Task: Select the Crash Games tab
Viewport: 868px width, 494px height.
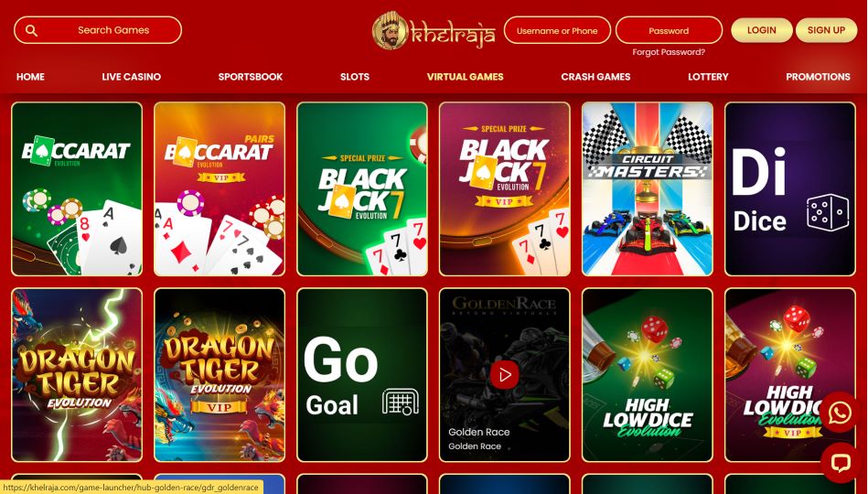Action: pos(595,77)
